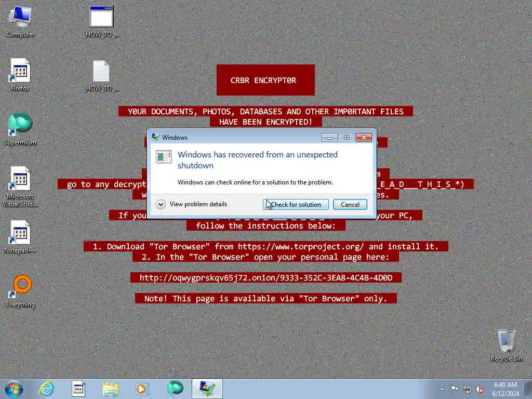
Task: Click the Windows dialog title icon
Action: coord(156,137)
